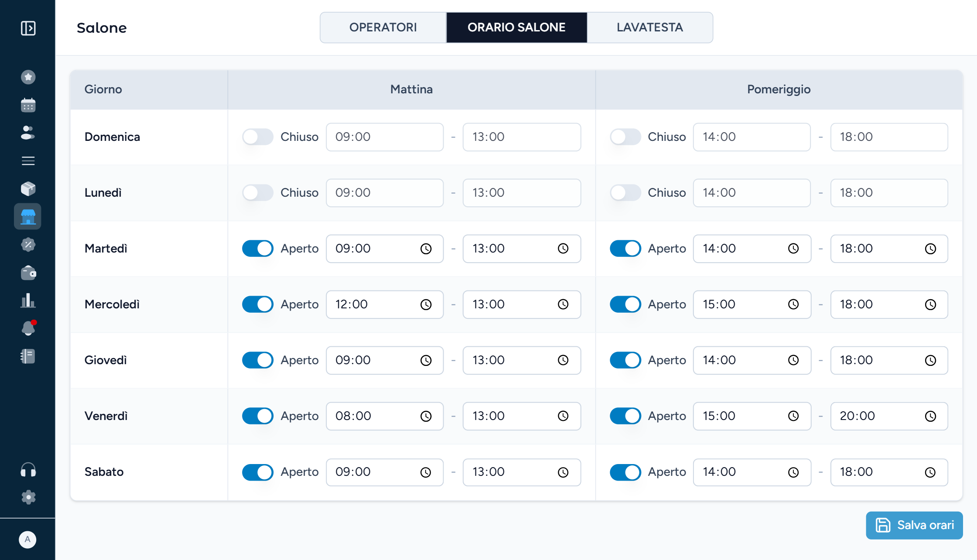
Task: Open the user avatar A button
Action: [27, 540]
